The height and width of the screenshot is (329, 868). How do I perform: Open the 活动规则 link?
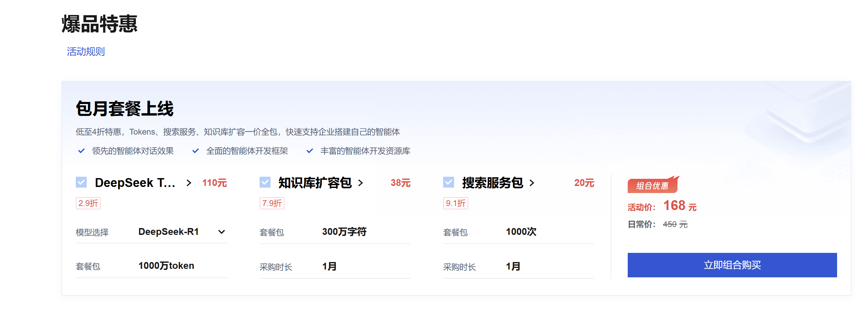point(86,52)
